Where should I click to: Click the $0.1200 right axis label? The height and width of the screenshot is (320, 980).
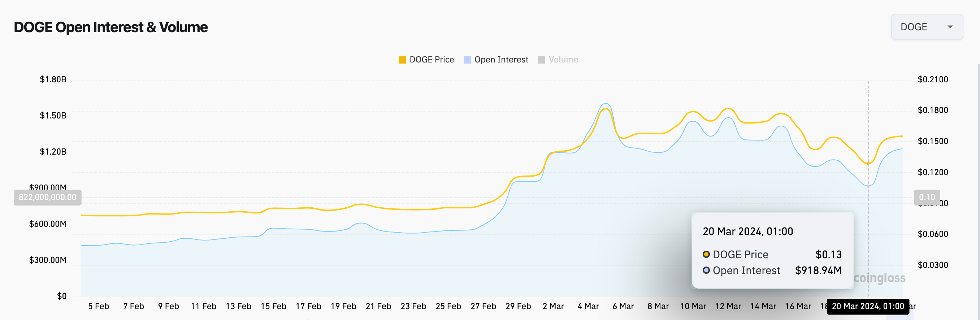(932, 172)
